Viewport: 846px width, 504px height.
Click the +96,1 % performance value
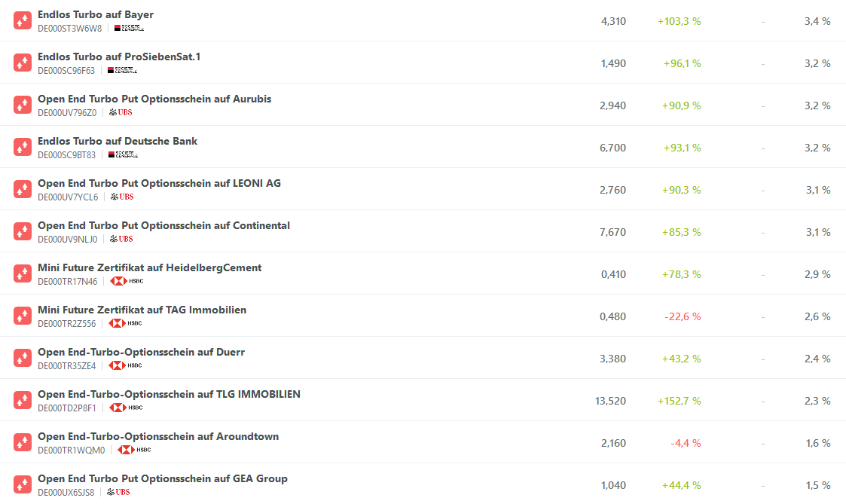click(x=682, y=63)
